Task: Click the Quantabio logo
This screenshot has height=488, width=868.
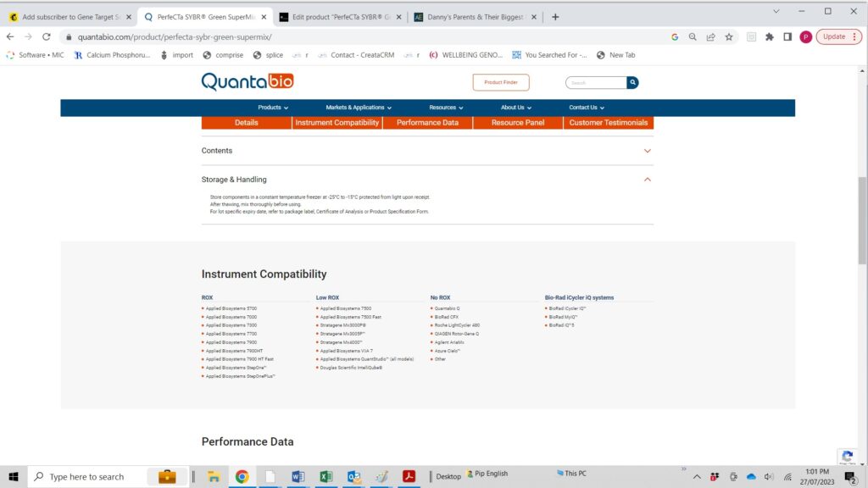Action: 248,82
